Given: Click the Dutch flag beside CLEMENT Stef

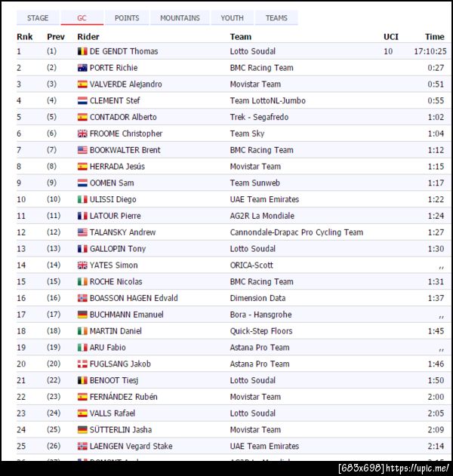Looking at the screenshot, I should point(82,101).
